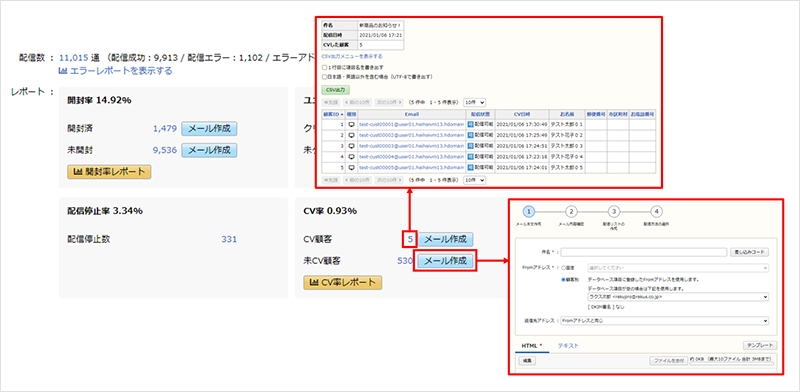Sort by お名前 column header
800x392 pixels.
tap(567, 114)
